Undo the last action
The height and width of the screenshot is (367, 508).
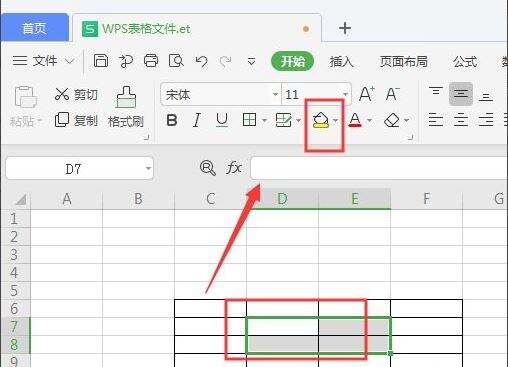(x=201, y=61)
